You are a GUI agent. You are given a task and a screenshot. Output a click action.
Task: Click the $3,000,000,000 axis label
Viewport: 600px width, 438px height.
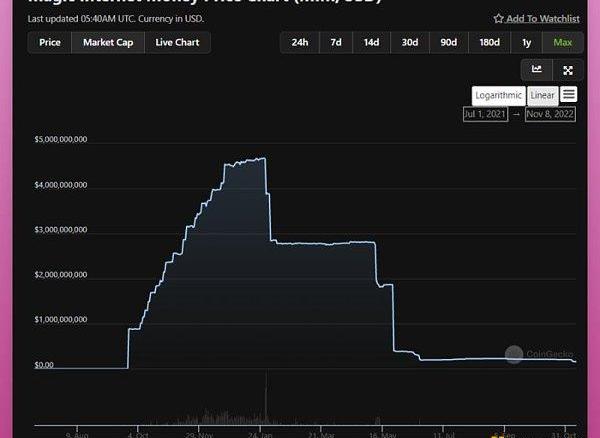click(x=61, y=230)
